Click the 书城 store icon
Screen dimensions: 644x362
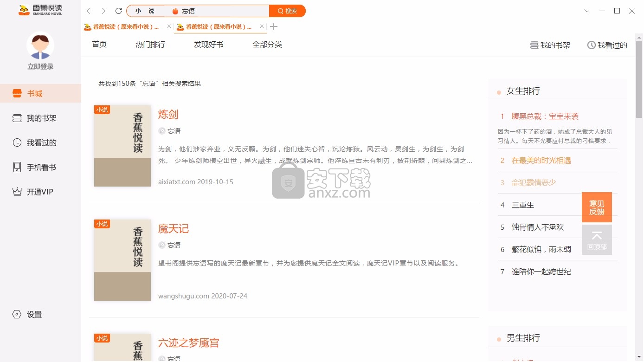pyautogui.click(x=17, y=93)
